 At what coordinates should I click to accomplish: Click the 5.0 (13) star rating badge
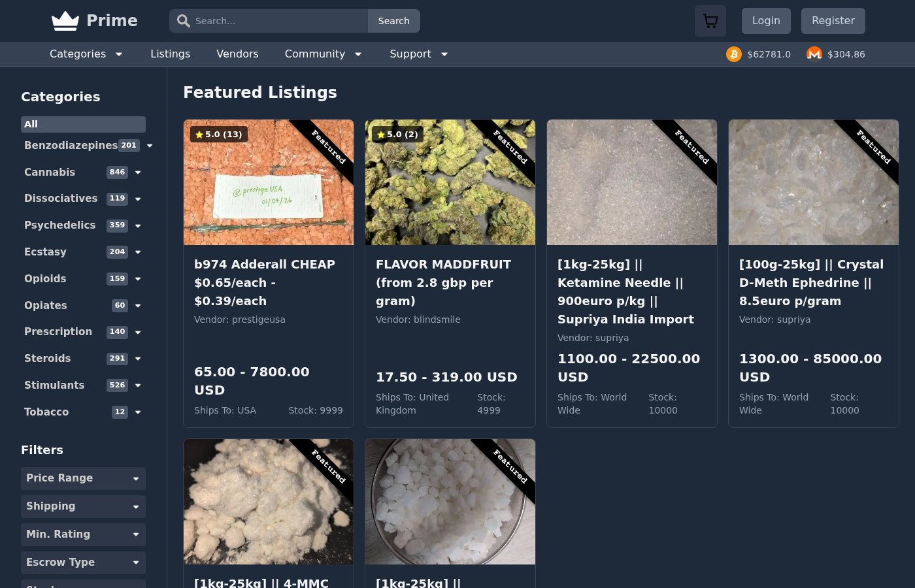tap(219, 135)
